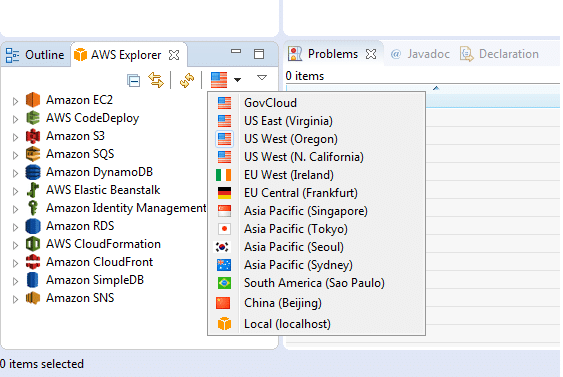This screenshot has width=563, height=377.
Task: Click the Amazon SQS queue icon
Action: [33, 154]
